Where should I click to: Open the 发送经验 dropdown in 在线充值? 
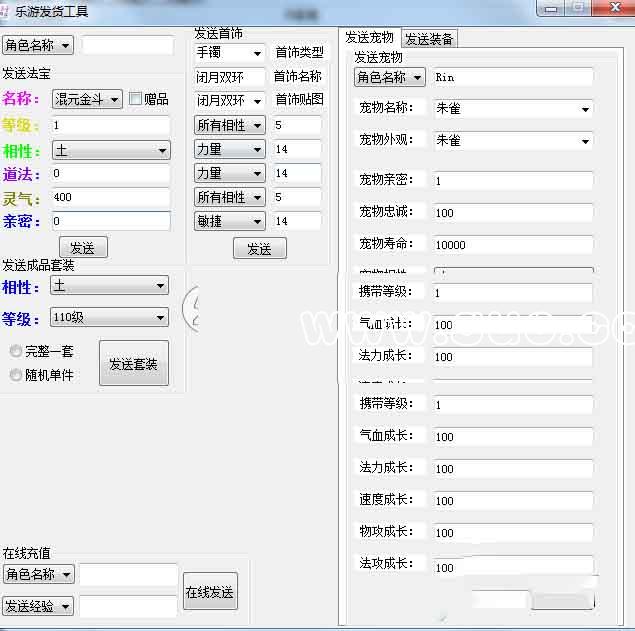tap(38, 606)
